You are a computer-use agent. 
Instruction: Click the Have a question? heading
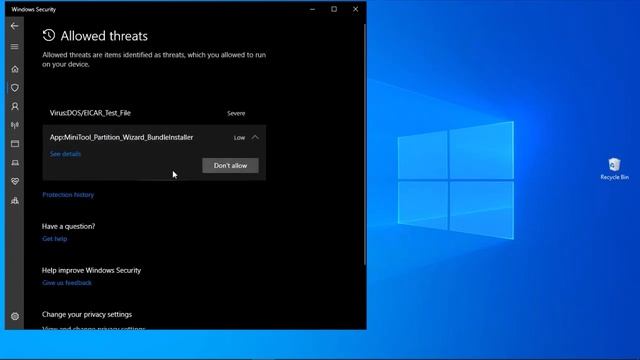(x=69, y=226)
